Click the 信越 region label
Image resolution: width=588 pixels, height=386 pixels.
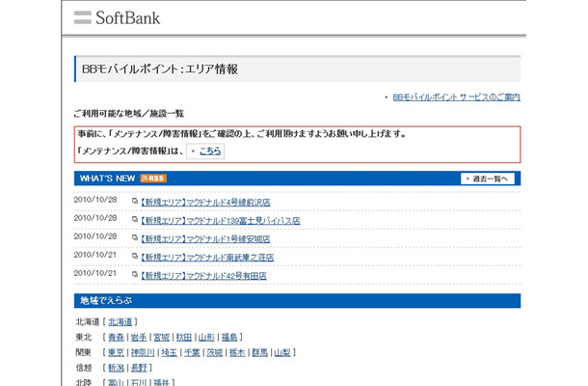coord(84,368)
